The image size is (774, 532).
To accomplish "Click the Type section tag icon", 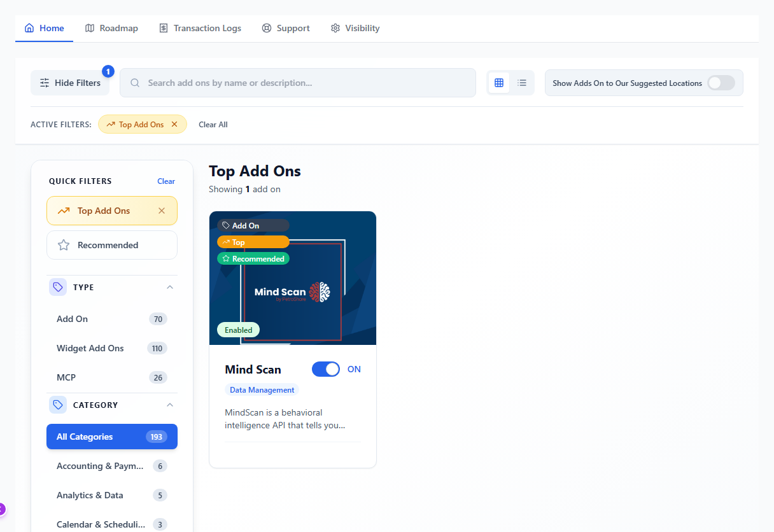I will coord(58,287).
